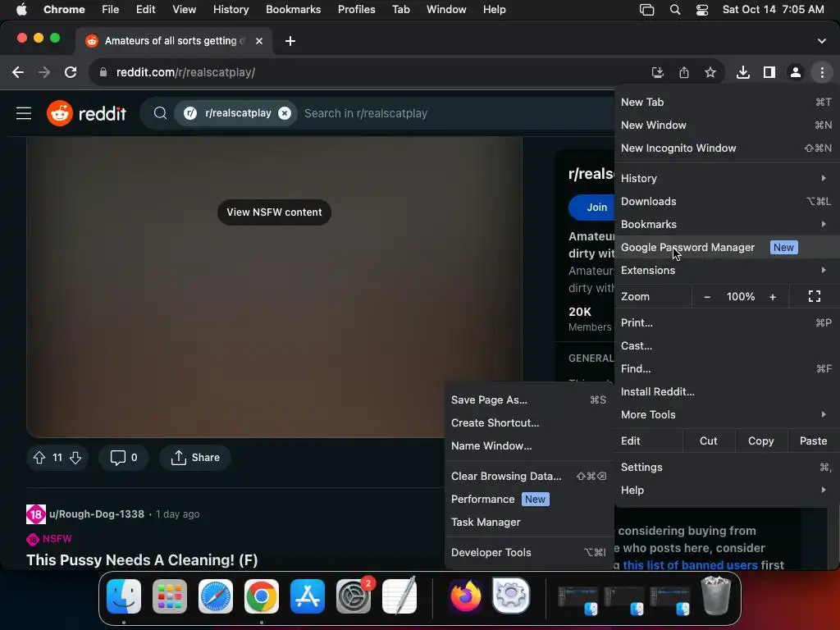Remove the r/realscatplay search filter

[285, 113]
